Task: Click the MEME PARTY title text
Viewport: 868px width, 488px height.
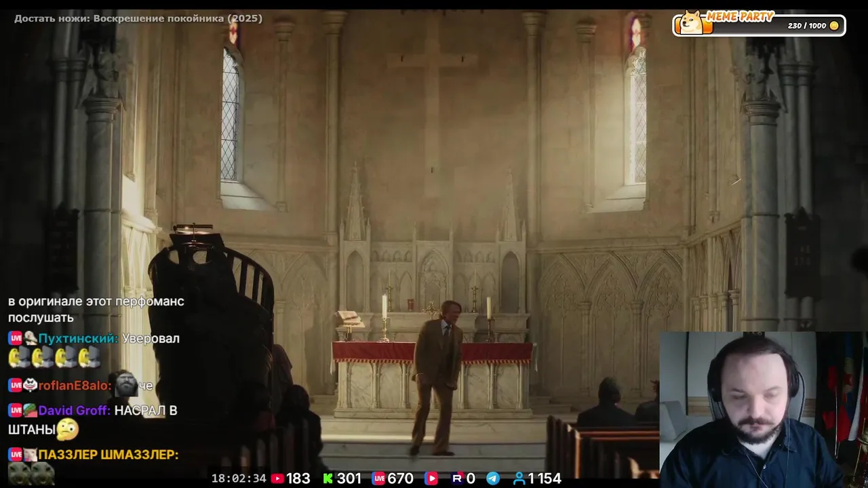Action: 740,16
